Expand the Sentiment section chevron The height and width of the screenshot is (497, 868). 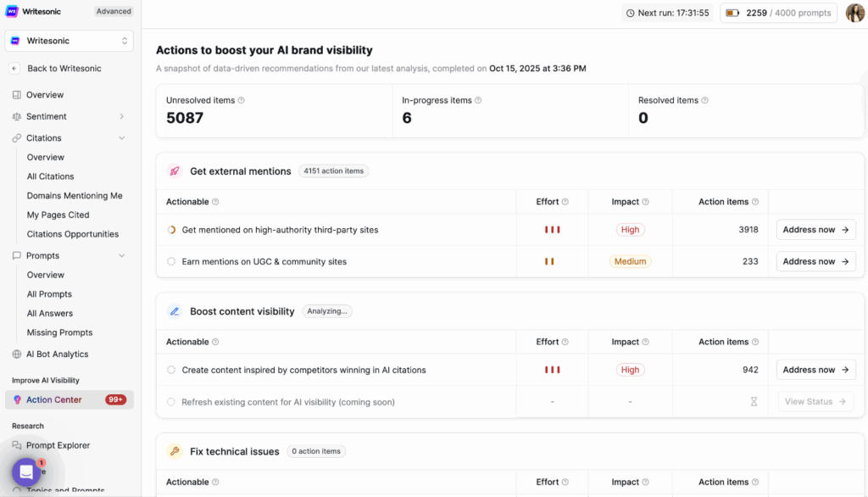(122, 116)
